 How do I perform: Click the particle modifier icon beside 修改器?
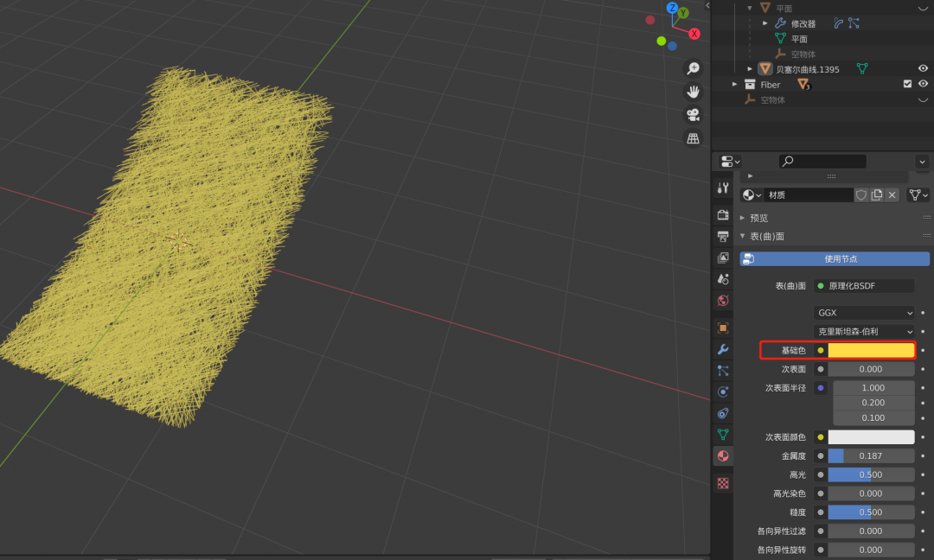click(x=854, y=23)
